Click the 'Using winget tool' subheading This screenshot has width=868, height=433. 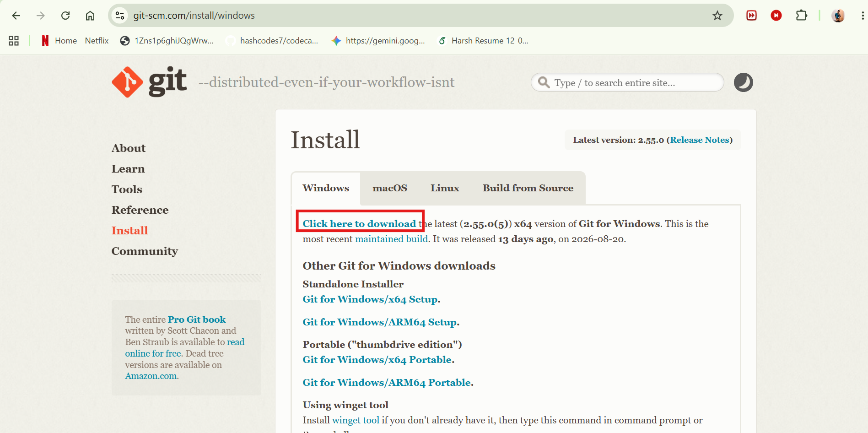pyautogui.click(x=345, y=405)
